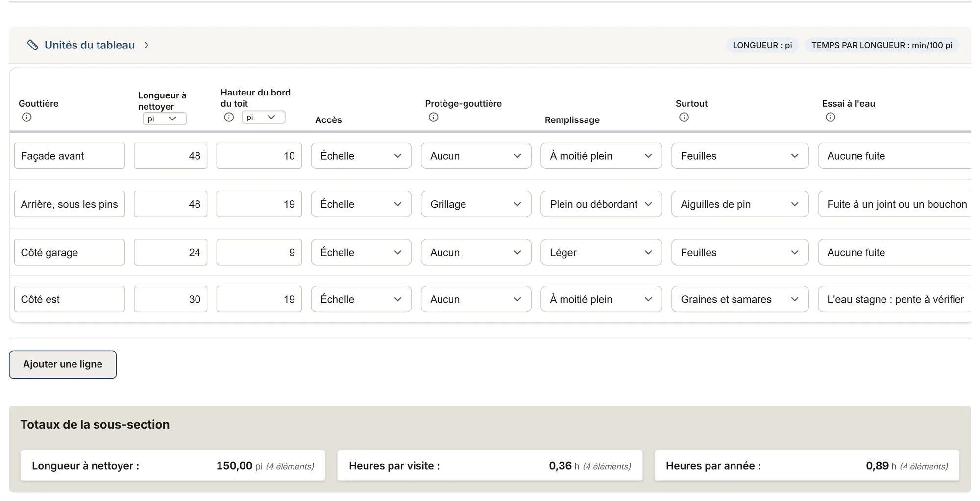This screenshot has width=980, height=501.
Task: Edit the Côté garage name field
Action: coord(70,252)
